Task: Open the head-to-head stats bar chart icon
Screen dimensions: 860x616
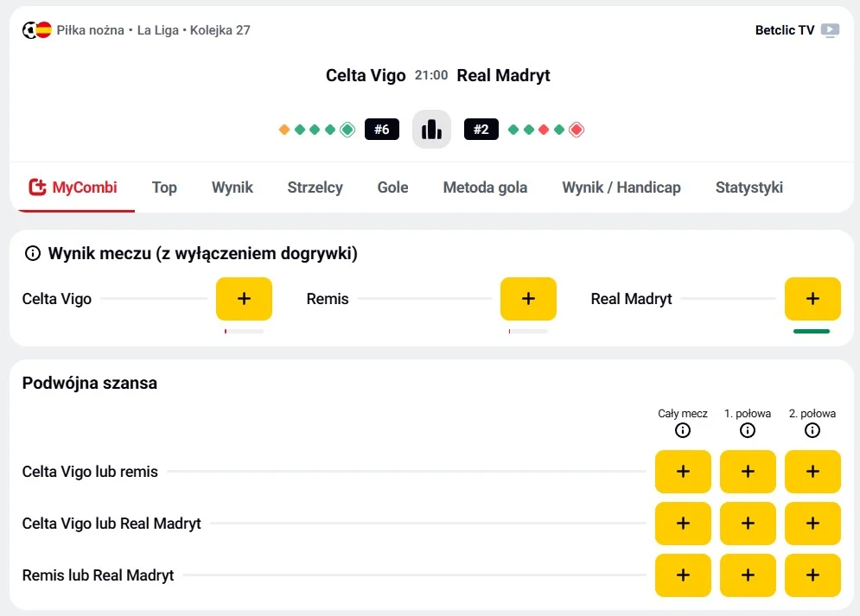Action: (x=431, y=128)
